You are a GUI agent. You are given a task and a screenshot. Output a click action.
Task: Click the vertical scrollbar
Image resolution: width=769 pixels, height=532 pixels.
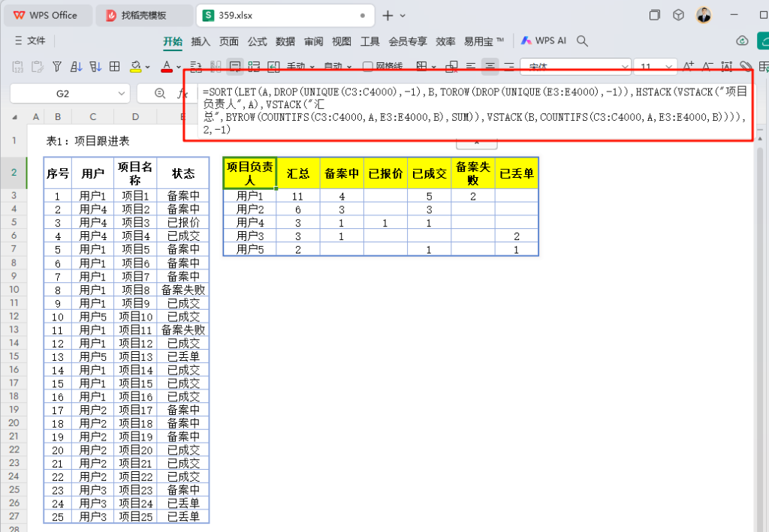(x=760, y=333)
